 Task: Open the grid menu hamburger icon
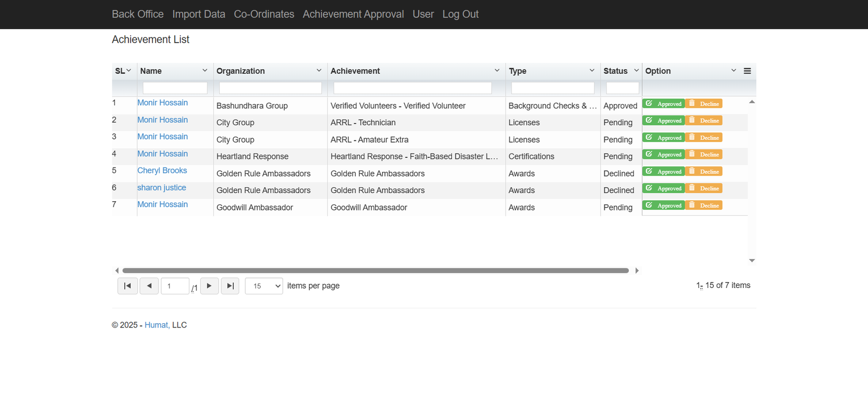point(747,71)
